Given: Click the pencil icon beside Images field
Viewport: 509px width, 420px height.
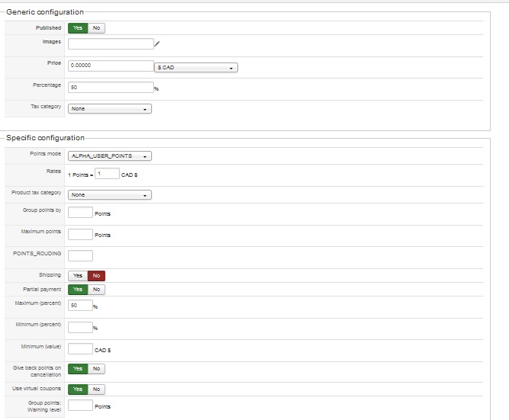Looking at the screenshot, I should (156, 43).
